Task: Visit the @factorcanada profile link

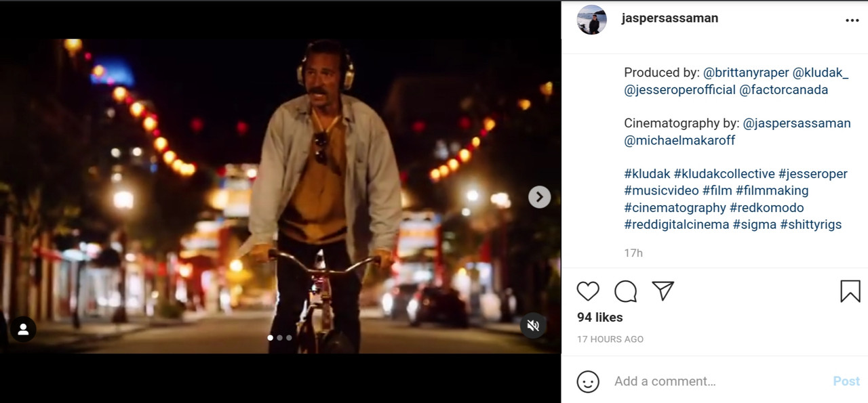Action: pyautogui.click(x=784, y=89)
